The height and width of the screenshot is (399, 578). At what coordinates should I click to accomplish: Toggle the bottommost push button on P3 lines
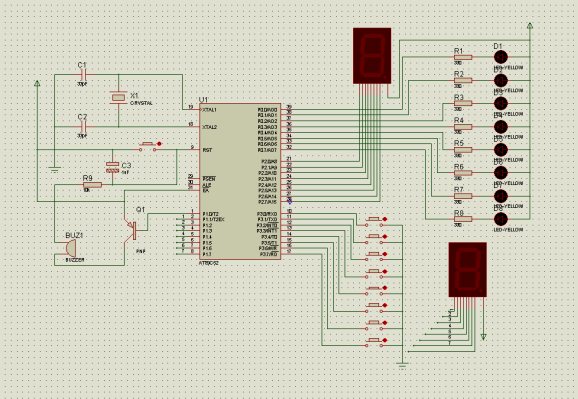(x=376, y=342)
